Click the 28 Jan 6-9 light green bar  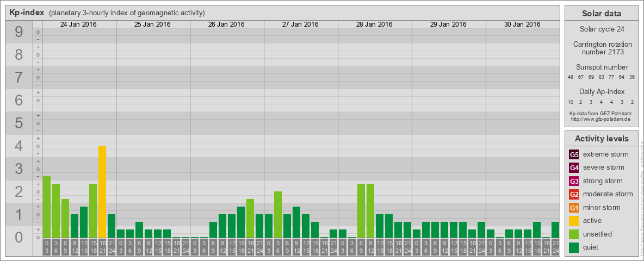(x=361, y=210)
